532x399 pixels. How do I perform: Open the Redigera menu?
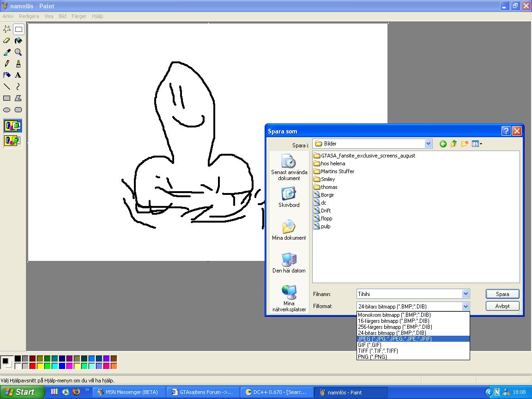[x=29, y=16]
